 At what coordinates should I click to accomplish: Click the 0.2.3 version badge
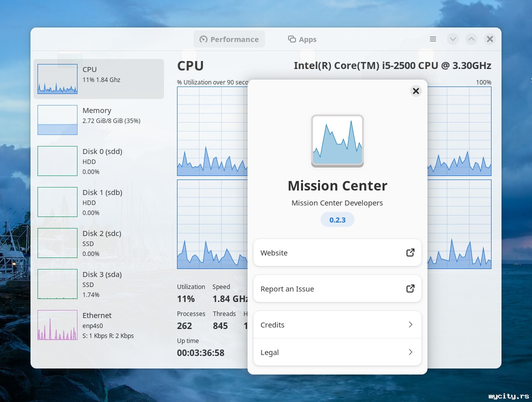[337, 220]
